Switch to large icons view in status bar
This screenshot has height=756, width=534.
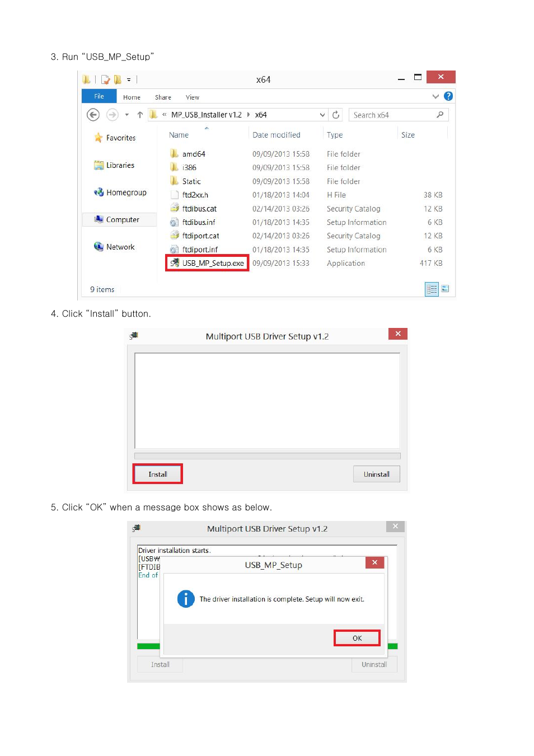[445, 289]
